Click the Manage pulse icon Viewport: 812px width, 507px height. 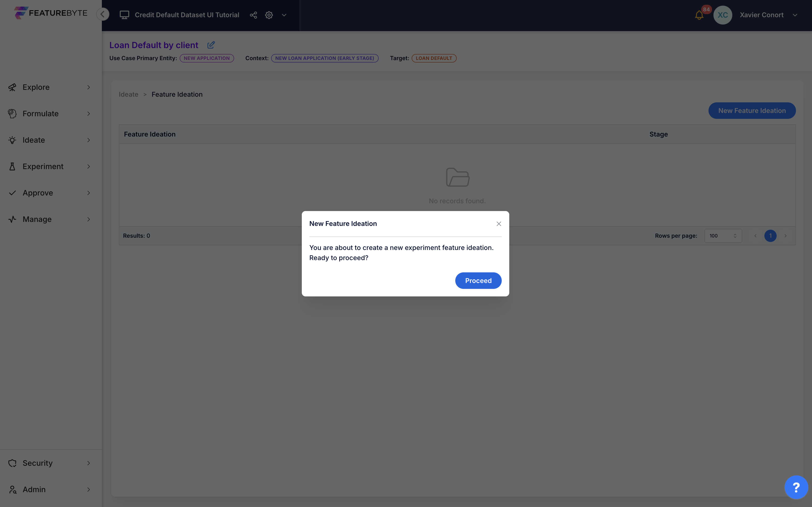click(x=12, y=219)
